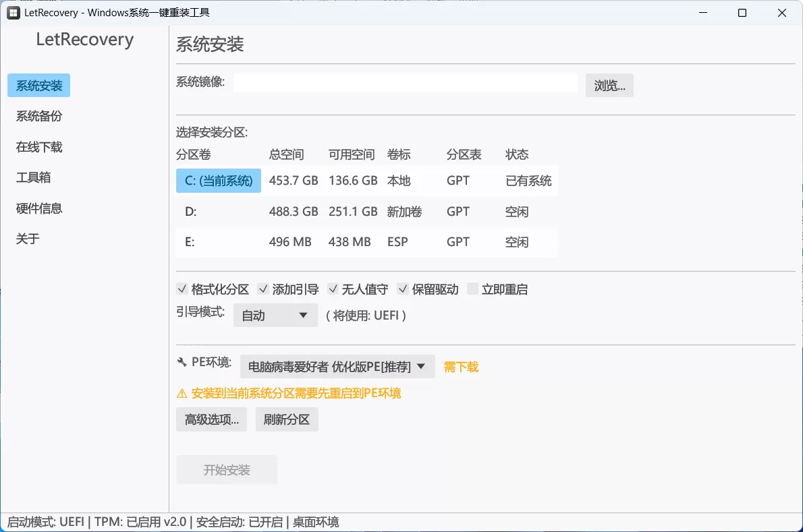Open 在线下载 from the sidebar
The width and height of the screenshot is (803, 532).
[x=38, y=146]
